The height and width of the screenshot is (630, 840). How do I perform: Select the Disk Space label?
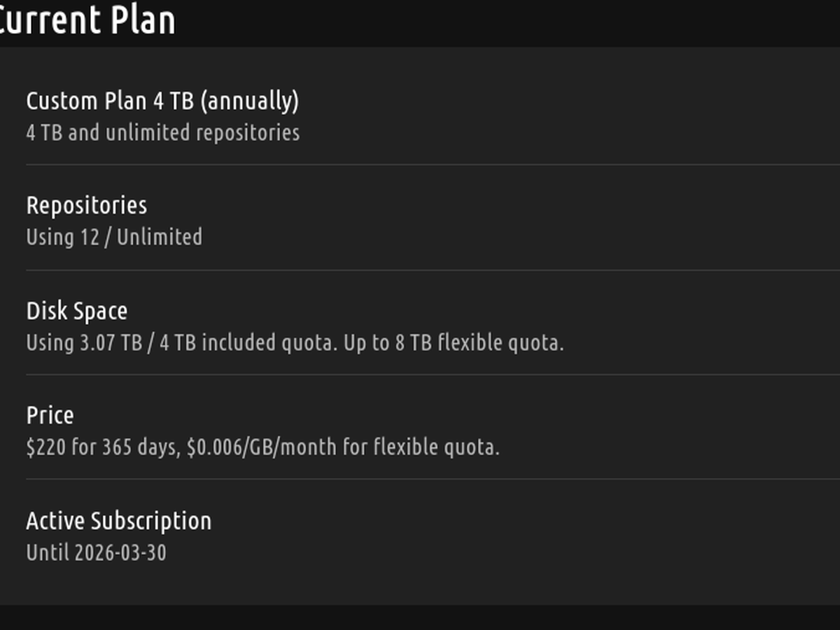tap(76, 310)
